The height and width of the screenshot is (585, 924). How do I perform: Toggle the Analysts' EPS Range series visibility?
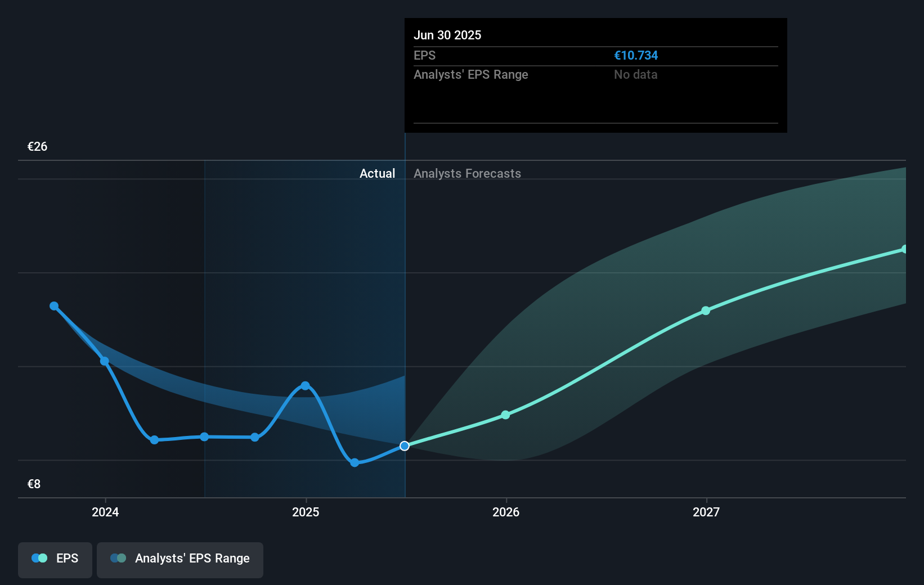[180, 559]
